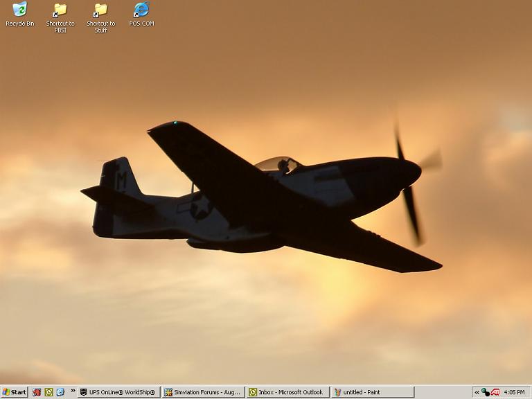Launch the POS.COM Internet Explorer shortcut
The height and width of the screenshot is (399, 532).
[x=141, y=10]
